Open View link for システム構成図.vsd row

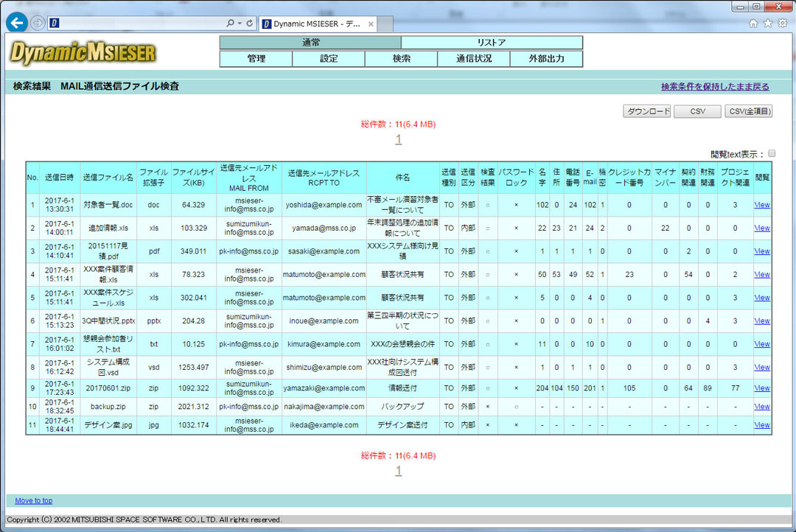(761, 368)
